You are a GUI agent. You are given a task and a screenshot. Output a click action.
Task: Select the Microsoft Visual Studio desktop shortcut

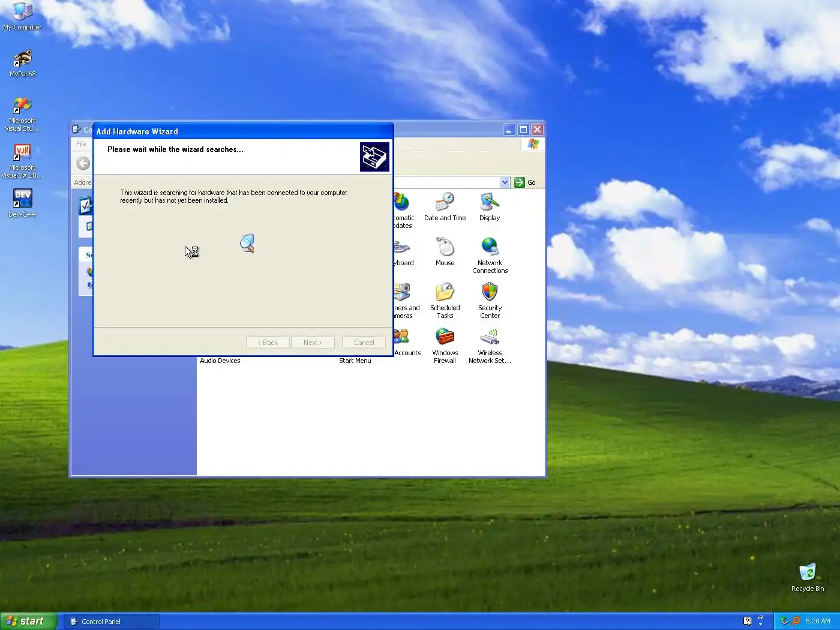point(22,114)
